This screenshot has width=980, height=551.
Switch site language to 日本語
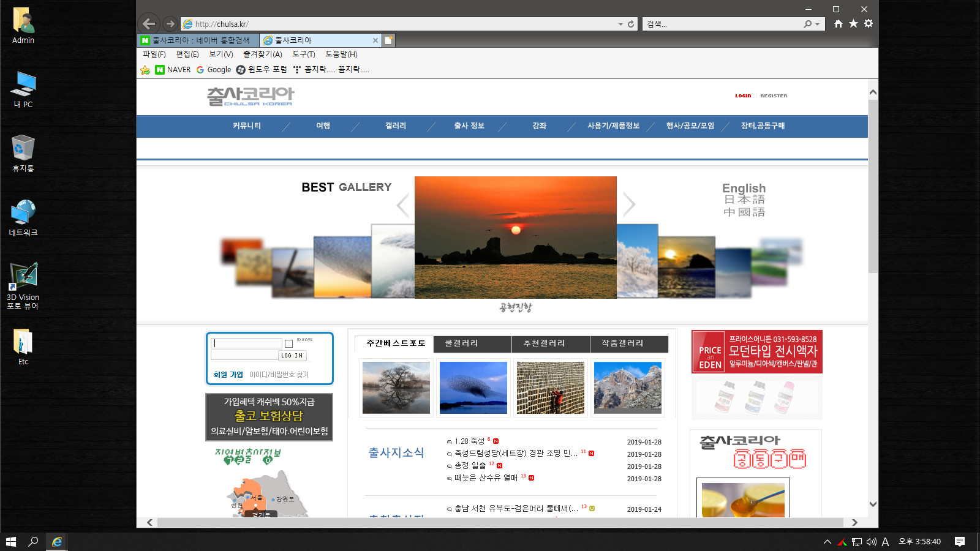(x=744, y=200)
